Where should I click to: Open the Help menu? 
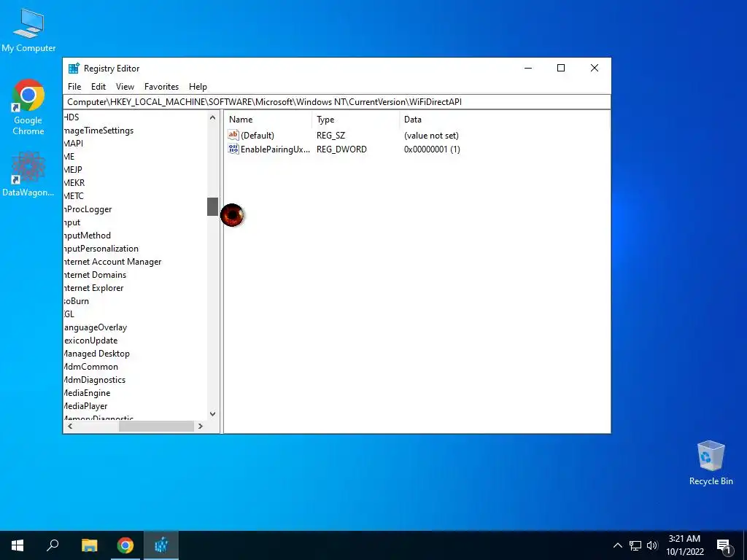(x=198, y=87)
